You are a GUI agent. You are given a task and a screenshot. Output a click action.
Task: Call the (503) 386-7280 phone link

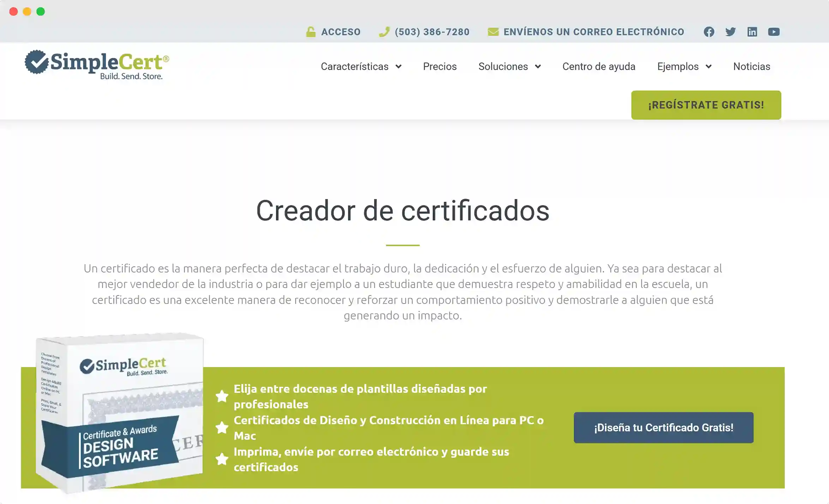point(432,32)
